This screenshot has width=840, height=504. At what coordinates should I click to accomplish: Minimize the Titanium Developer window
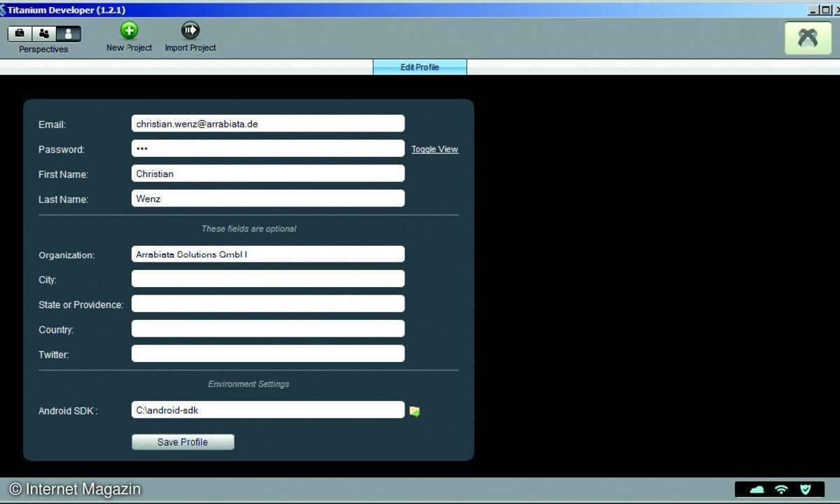click(813, 10)
